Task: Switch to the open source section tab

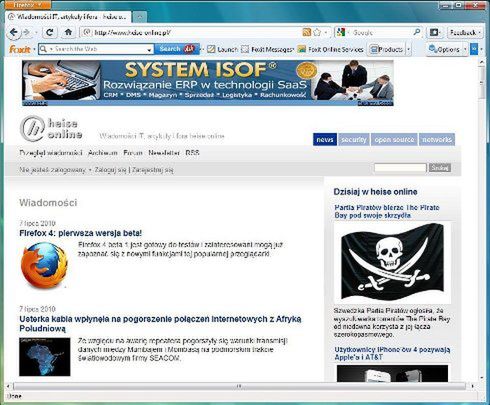Action: point(394,140)
